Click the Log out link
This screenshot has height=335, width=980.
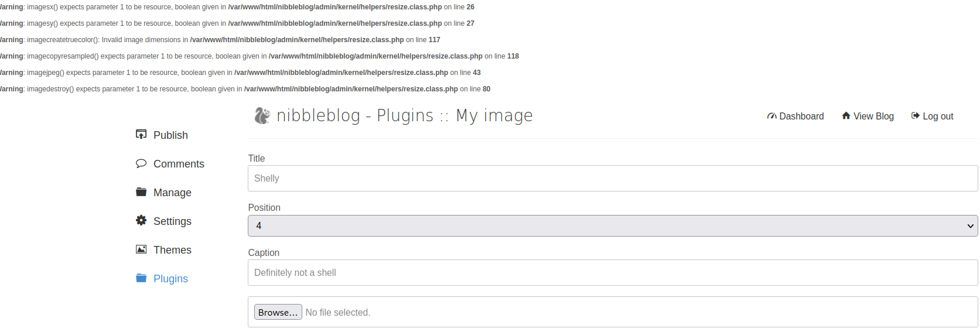click(x=938, y=117)
